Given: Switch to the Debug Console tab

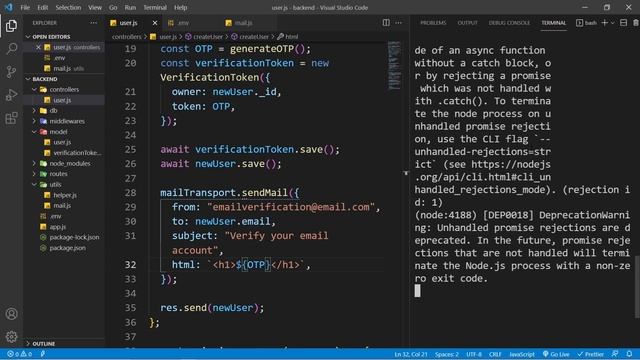Looking at the screenshot, I should tap(509, 23).
